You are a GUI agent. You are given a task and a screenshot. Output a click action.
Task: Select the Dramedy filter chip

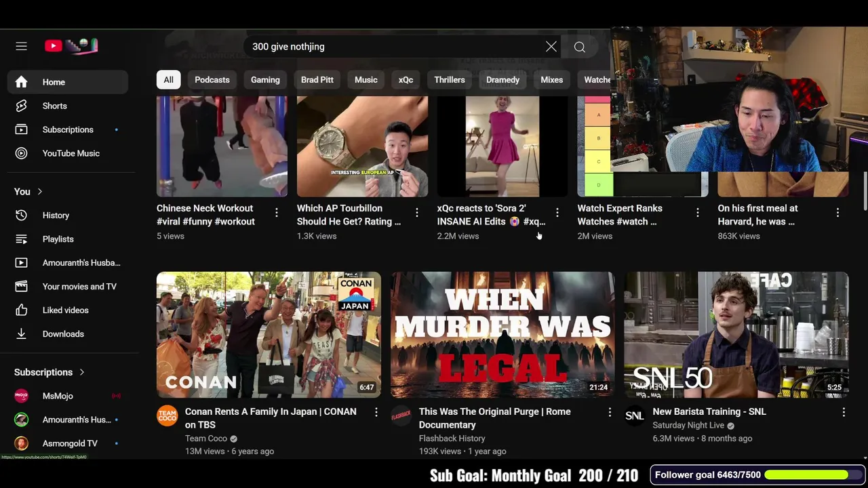coord(502,80)
